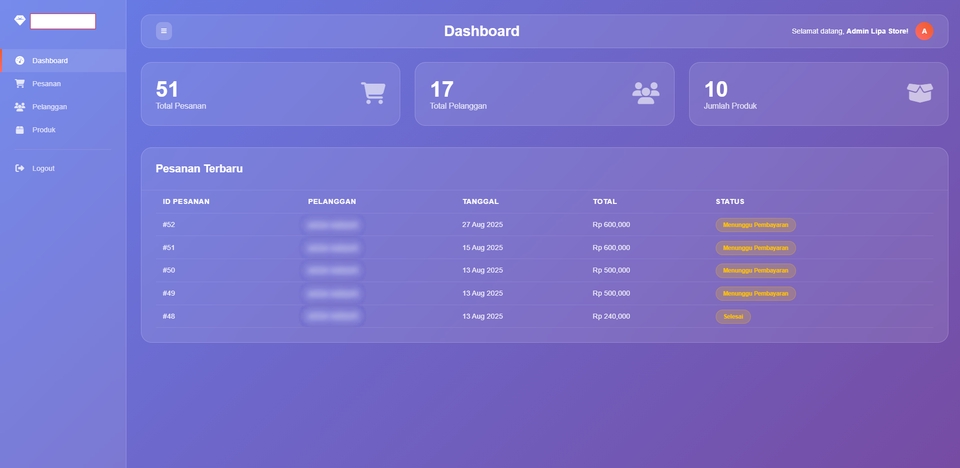
Task: Click the Selesai status badge for order #48
Action: coord(733,317)
